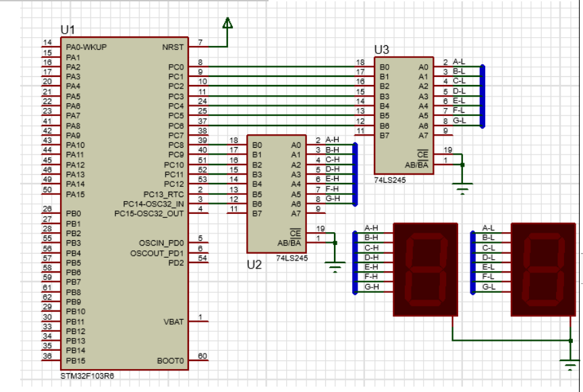Click the PC15-OSC32_OUT pin label

148,214
